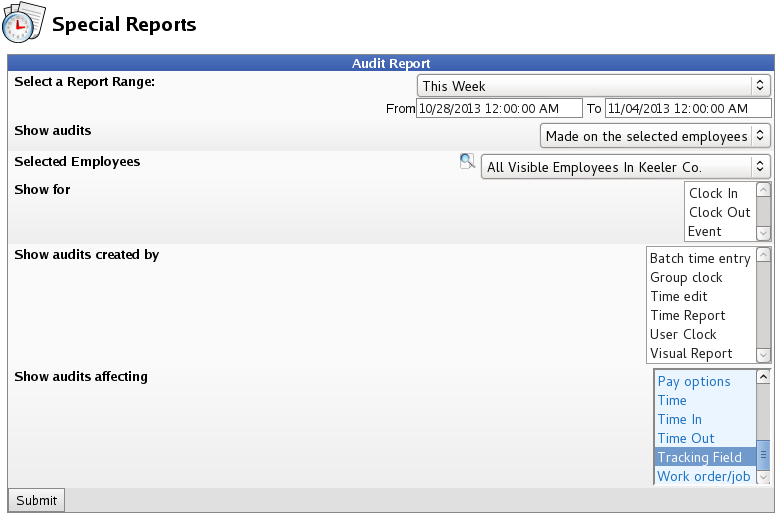This screenshot has width=780, height=518.
Task: Select Group clock in created by list
Action: click(701, 277)
